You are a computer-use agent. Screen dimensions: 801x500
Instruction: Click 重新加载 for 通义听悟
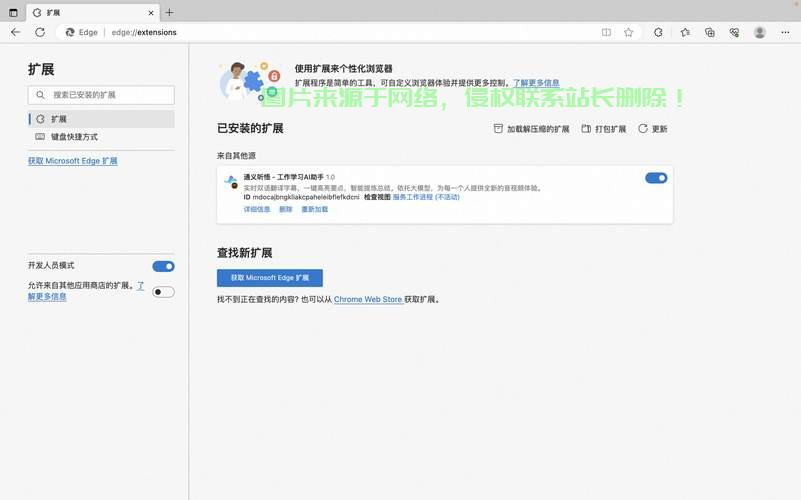[x=314, y=209]
